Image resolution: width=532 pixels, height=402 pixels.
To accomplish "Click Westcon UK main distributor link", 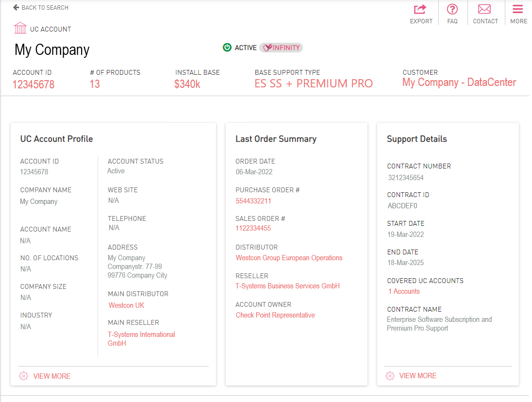I will [x=126, y=305].
